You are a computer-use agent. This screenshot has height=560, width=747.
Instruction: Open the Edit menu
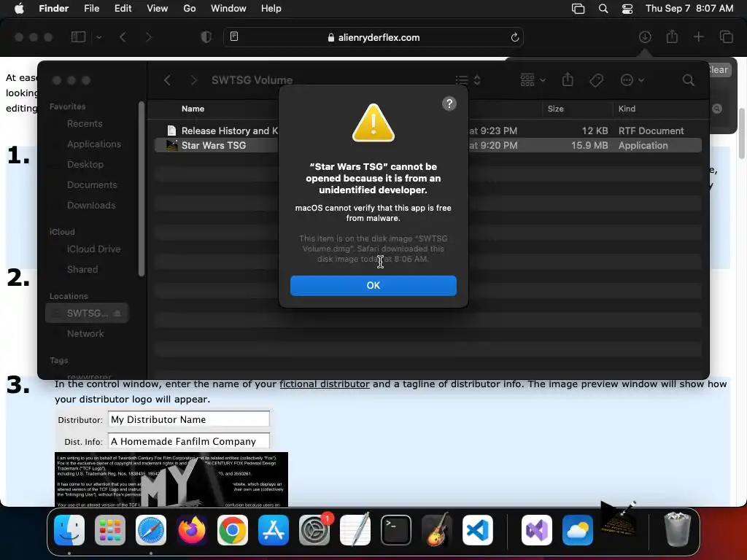pyautogui.click(x=123, y=9)
